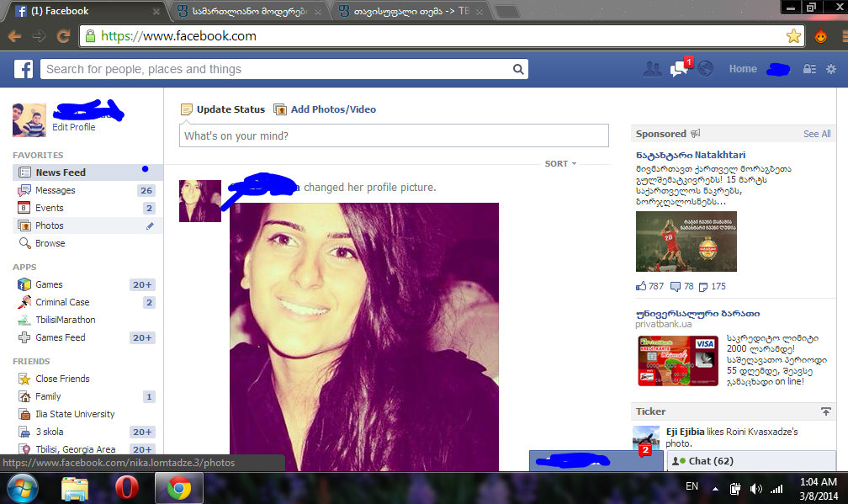Click See All in Sponsored

coord(817,134)
